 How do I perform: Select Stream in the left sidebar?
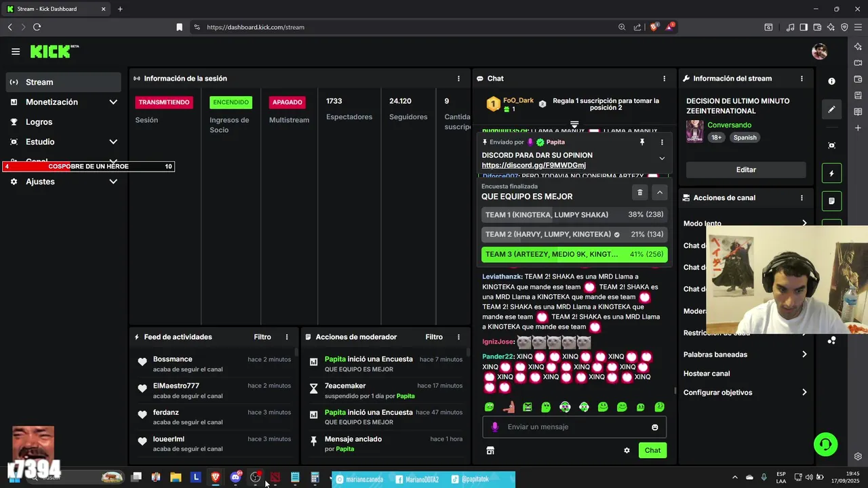click(x=64, y=82)
